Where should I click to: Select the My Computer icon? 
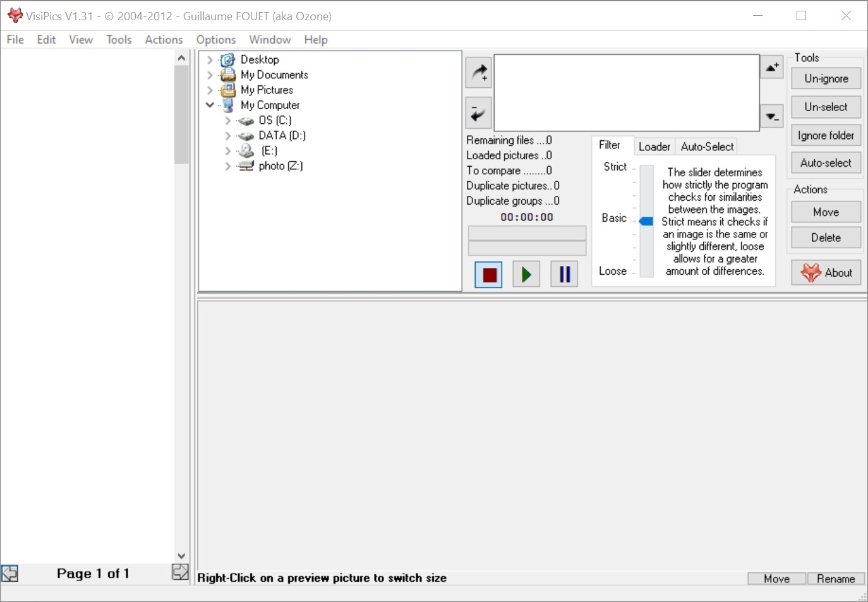[x=228, y=105]
